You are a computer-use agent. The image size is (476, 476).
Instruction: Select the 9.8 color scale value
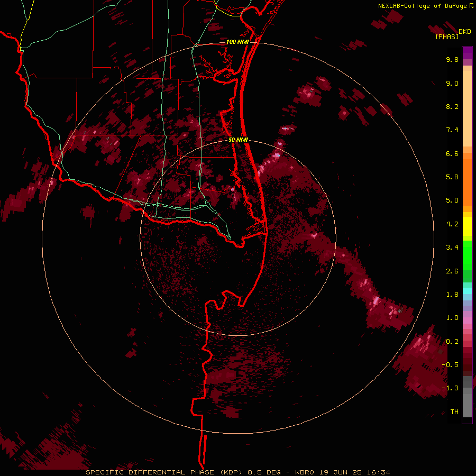click(452, 59)
